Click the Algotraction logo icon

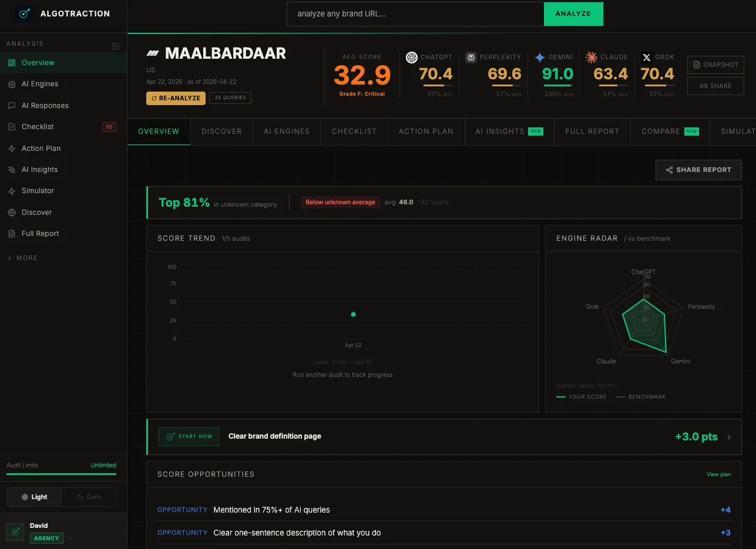[x=24, y=14]
